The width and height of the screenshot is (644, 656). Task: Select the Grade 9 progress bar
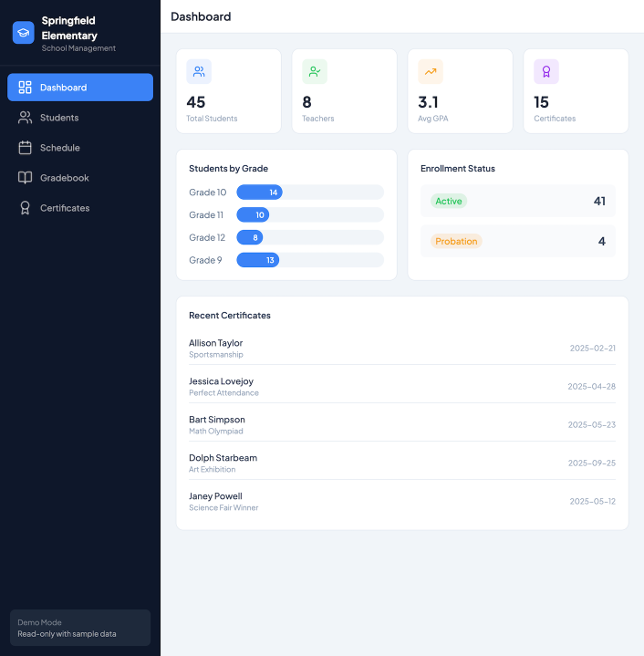tap(310, 260)
